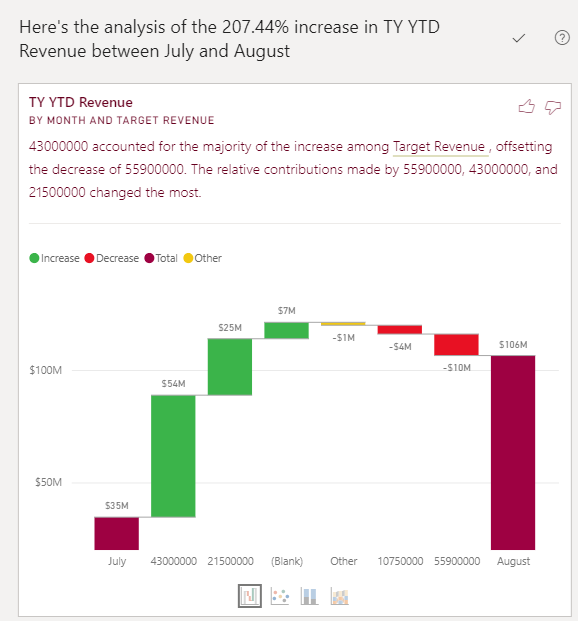Open the Target Revenue underlined link
This screenshot has width=578, height=621.
pyautogui.click(x=439, y=147)
